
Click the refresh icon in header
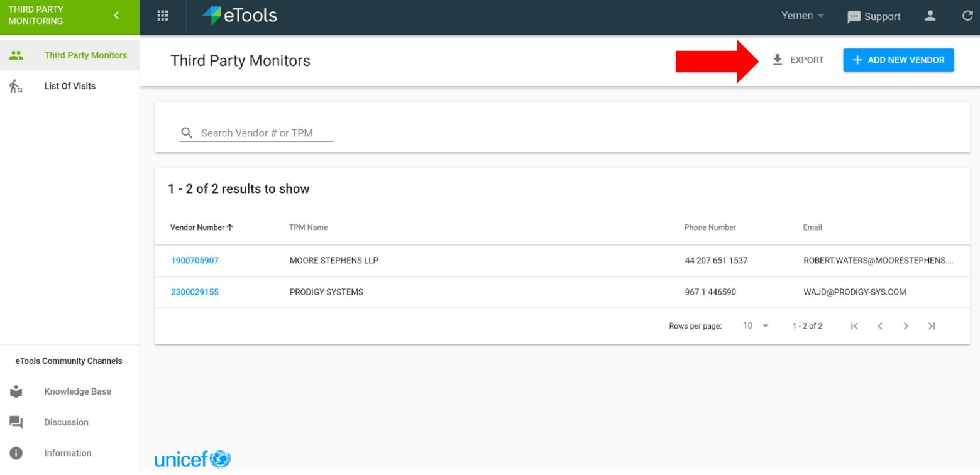coord(967,16)
